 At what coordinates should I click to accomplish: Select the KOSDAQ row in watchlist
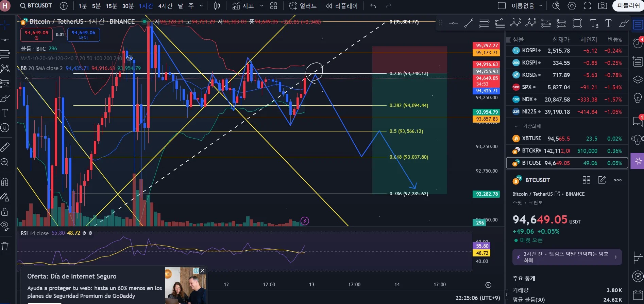click(x=567, y=75)
